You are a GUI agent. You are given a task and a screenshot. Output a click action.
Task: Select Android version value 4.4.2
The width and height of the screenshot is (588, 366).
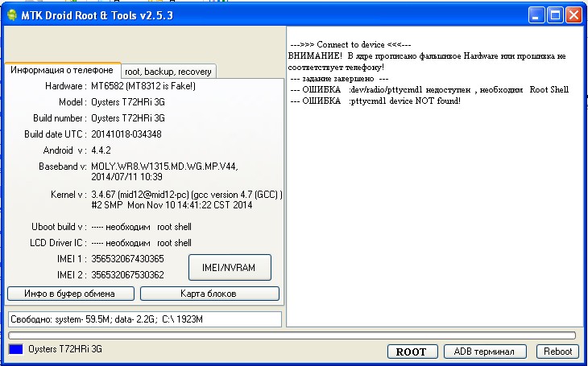101,150
